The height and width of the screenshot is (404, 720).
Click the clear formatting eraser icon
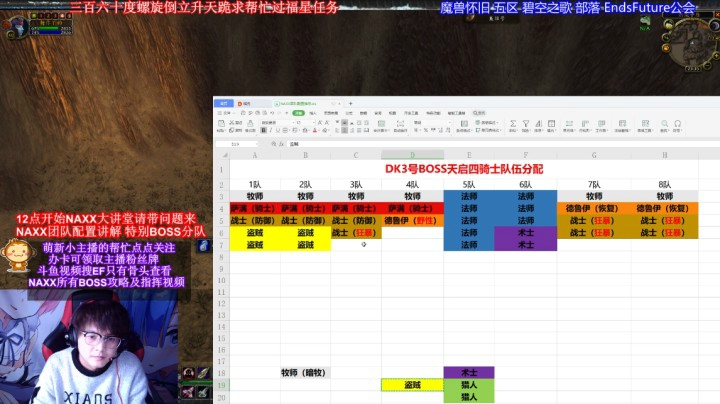click(325, 130)
